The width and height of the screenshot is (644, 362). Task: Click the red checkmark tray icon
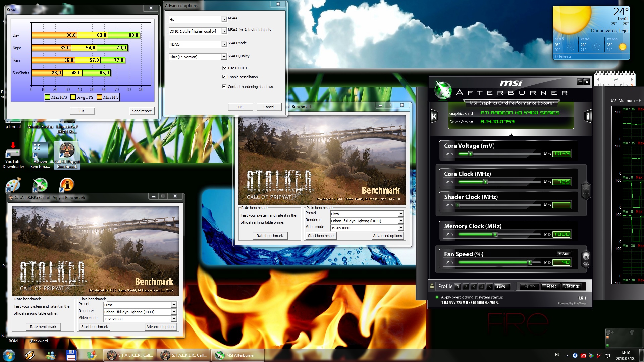tap(599, 355)
